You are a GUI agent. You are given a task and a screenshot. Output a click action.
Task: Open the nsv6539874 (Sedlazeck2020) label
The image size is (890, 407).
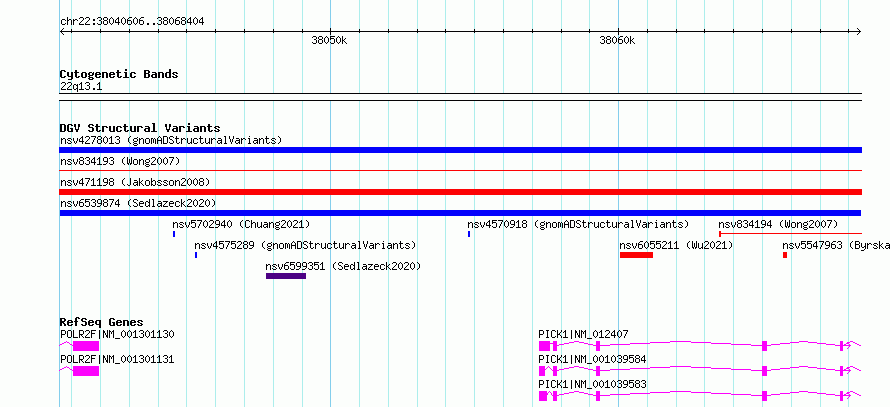(x=138, y=203)
